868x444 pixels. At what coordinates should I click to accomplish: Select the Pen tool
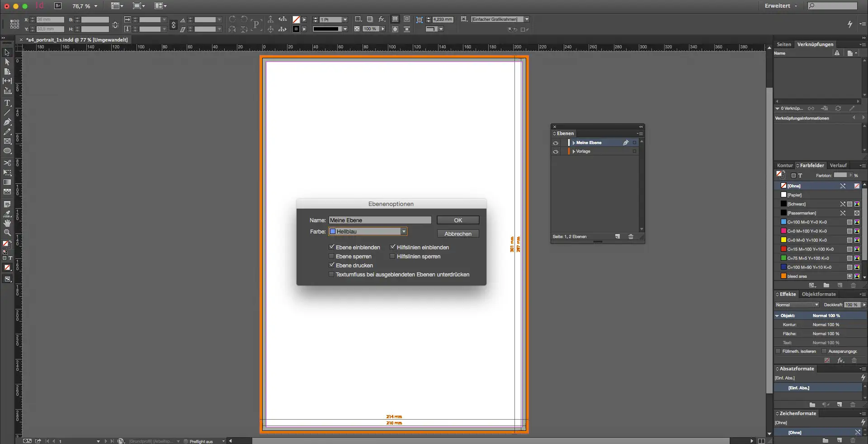[x=7, y=122]
